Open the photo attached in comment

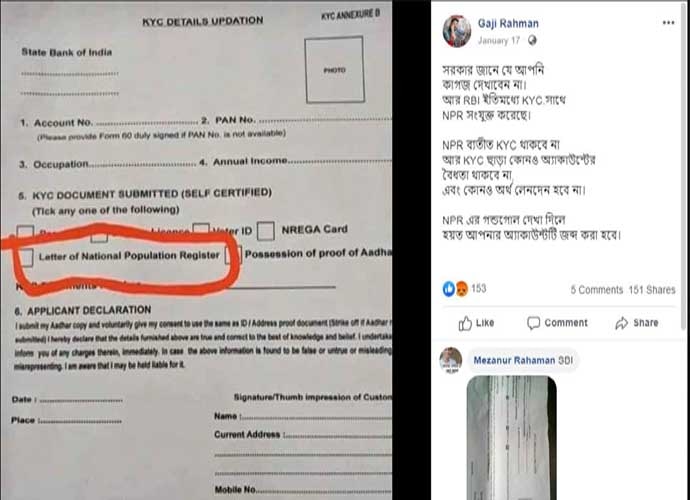[x=511, y=438]
